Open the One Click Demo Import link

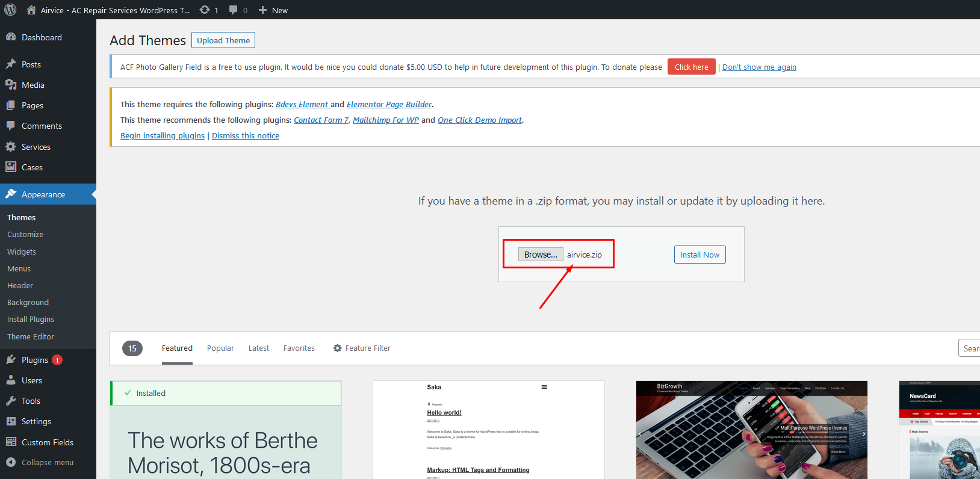[480, 120]
